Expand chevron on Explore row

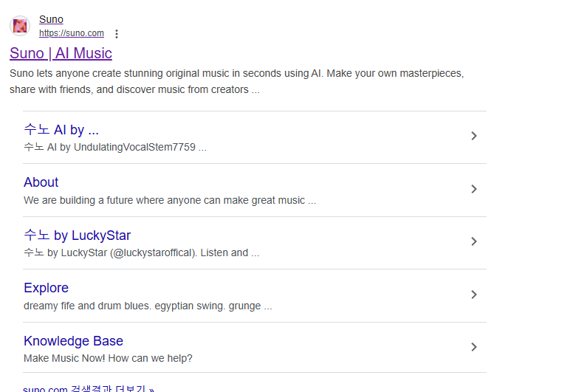[x=474, y=295]
